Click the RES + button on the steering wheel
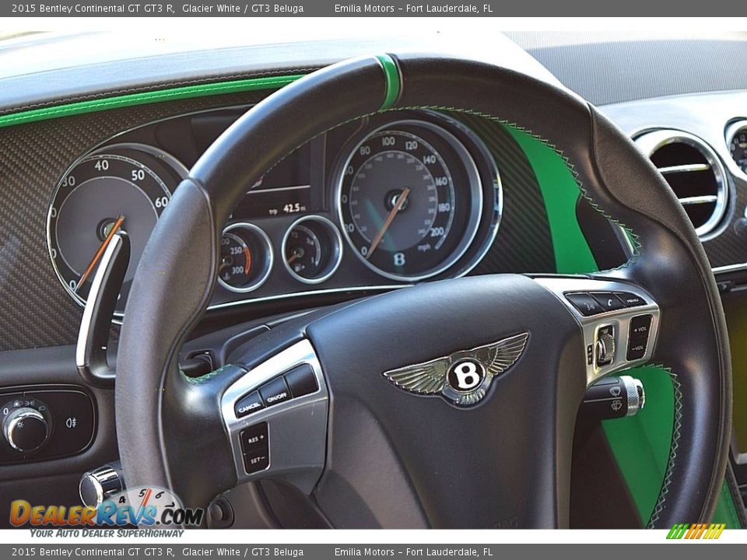The image size is (747, 560). [255, 438]
